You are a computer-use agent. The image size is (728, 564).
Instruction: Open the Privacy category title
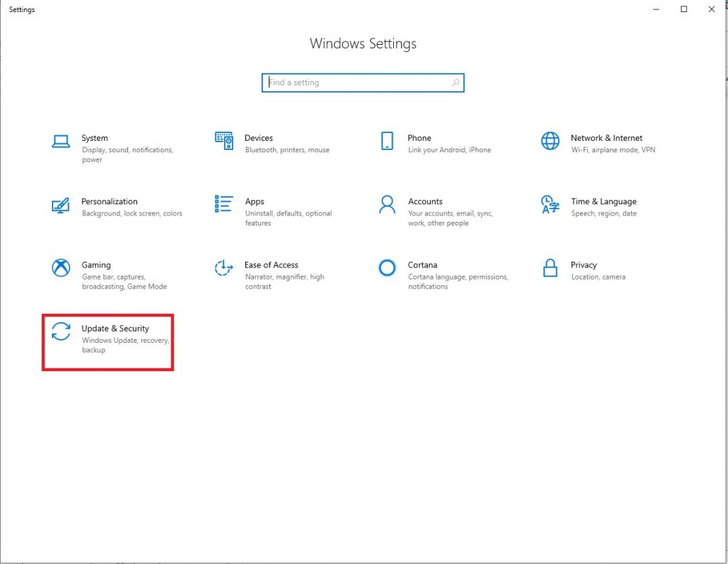[x=584, y=265]
